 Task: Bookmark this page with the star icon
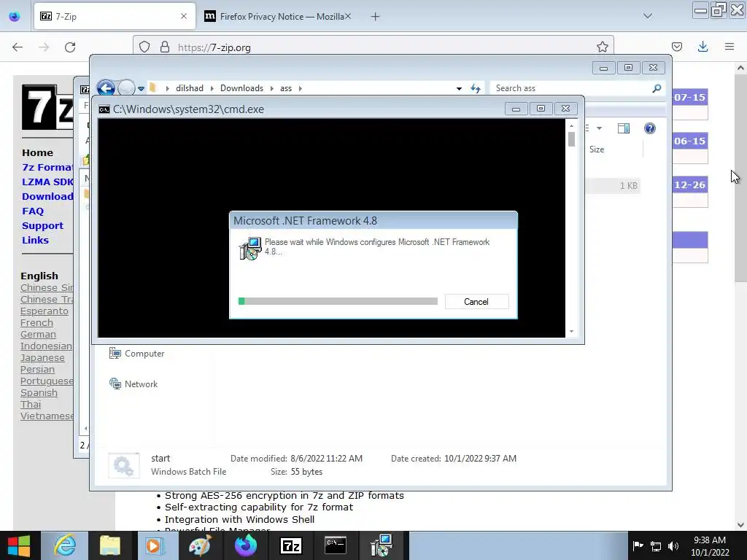pos(602,47)
